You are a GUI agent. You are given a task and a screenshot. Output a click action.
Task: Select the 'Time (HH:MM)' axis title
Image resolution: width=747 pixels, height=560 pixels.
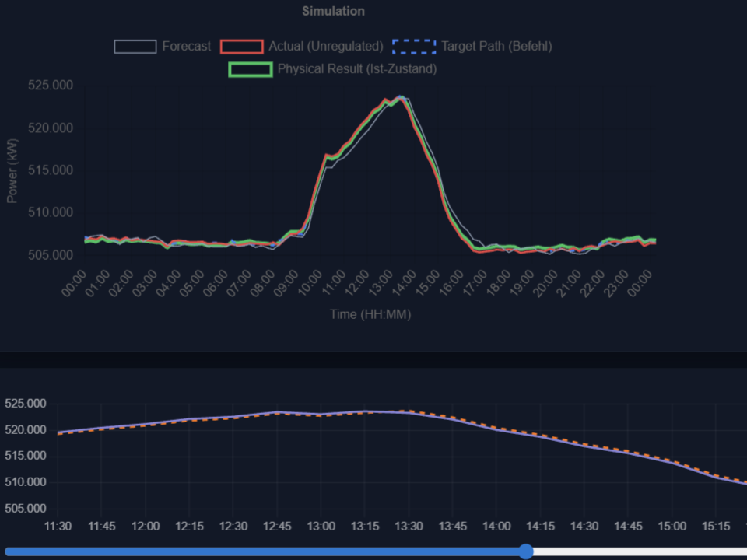click(x=370, y=314)
